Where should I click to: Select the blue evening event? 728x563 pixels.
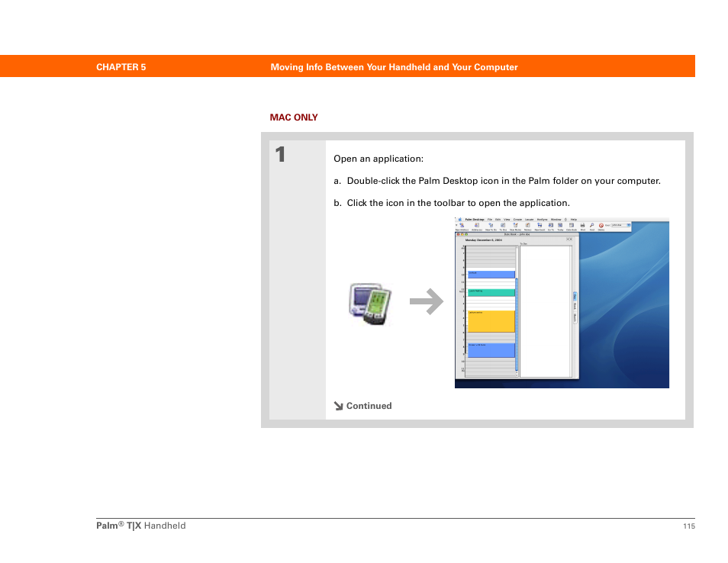pos(491,350)
